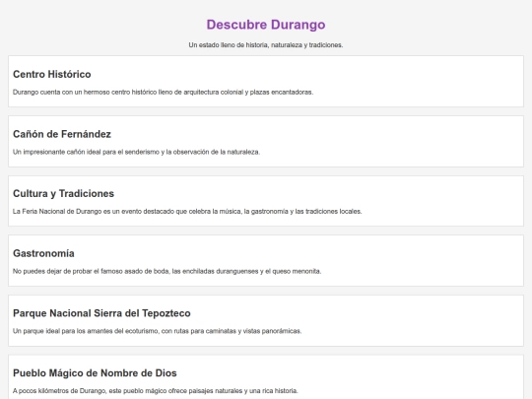The height and width of the screenshot is (399, 532).
Task: Click the Pueblo Mágico de Nombre de Dios heading
Action: pyautogui.click(x=95, y=372)
